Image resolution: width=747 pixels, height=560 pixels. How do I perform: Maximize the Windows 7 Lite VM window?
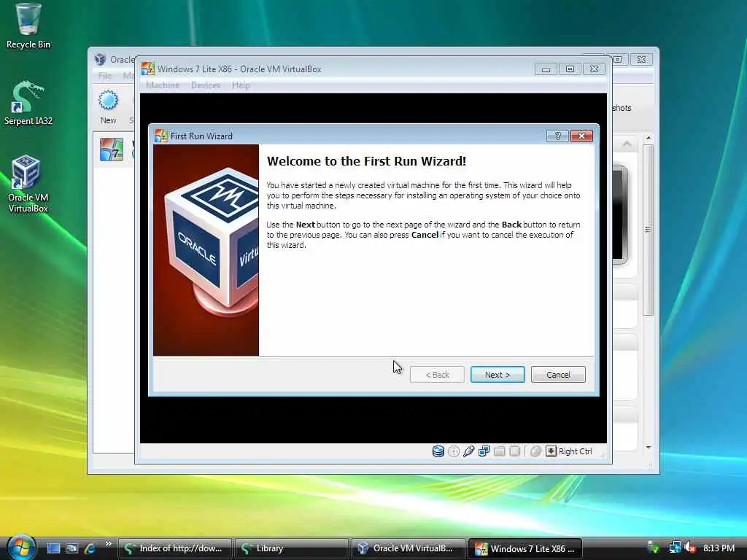pos(570,69)
